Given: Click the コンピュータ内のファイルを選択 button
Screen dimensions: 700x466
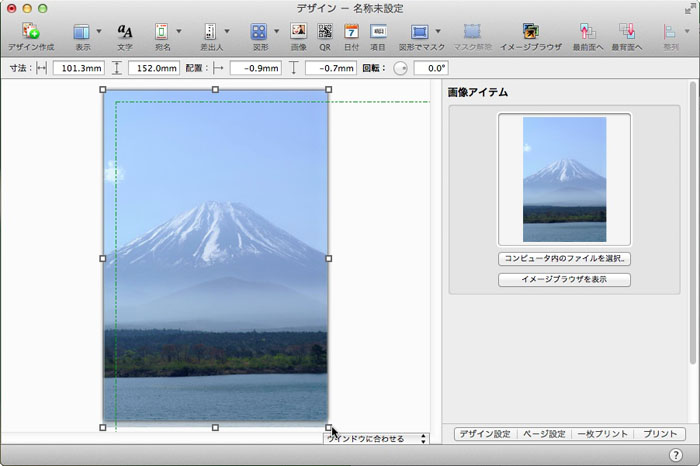Looking at the screenshot, I should [x=564, y=259].
